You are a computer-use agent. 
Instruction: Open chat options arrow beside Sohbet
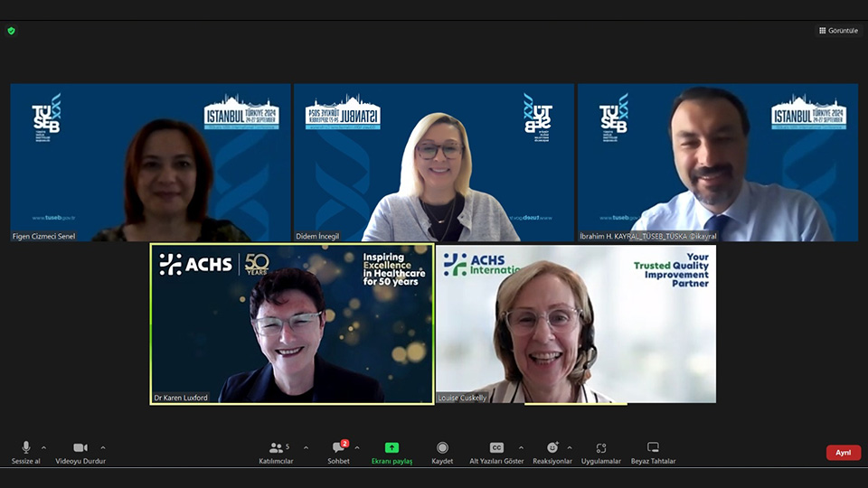pos(357,447)
